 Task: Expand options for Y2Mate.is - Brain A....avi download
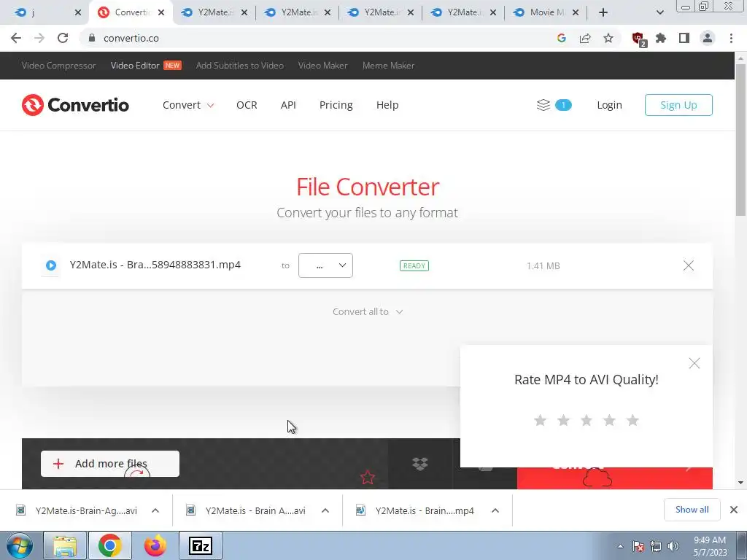(325, 510)
